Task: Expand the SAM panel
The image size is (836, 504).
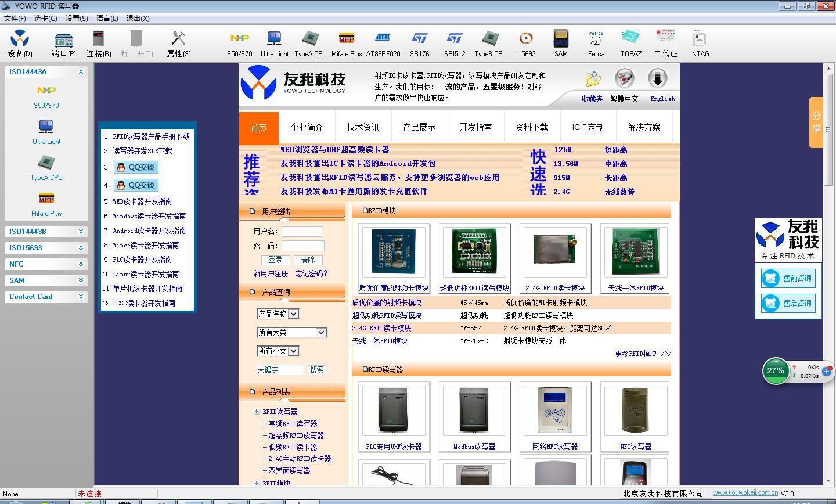Action: pos(81,280)
